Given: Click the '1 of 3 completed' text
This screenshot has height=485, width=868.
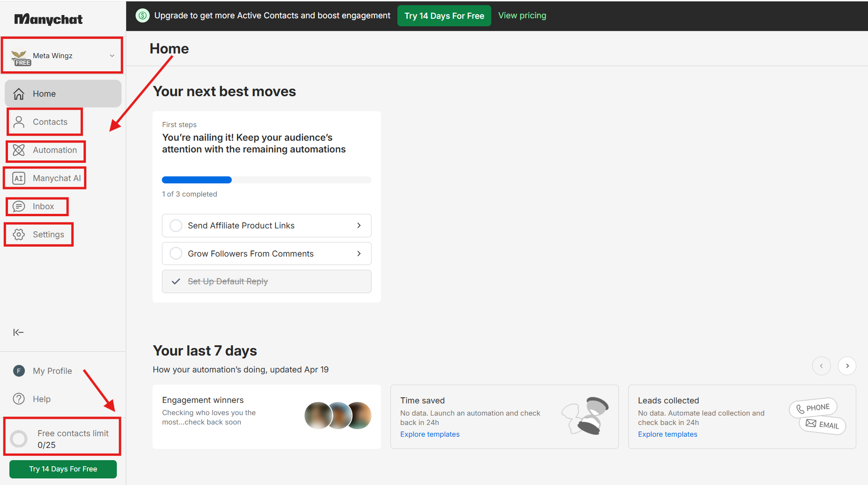Looking at the screenshot, I should (x=190, y=194).
